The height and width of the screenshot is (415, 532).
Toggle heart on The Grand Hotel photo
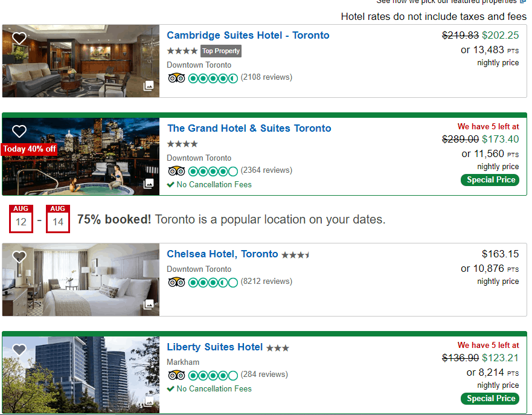click(x=19, y=131)
